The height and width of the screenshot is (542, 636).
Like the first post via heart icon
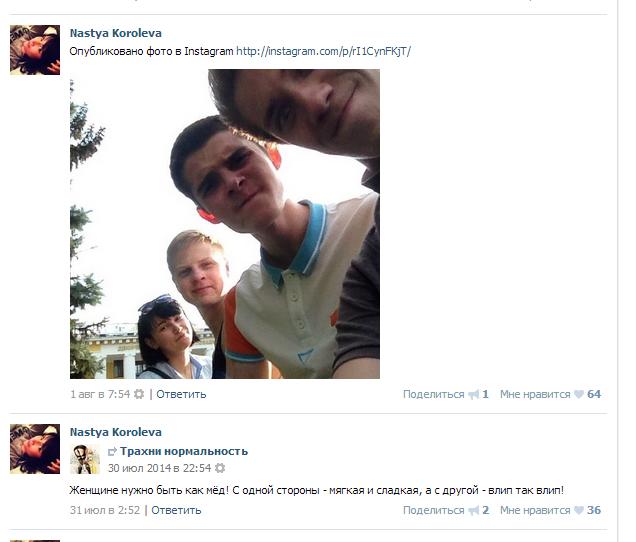click(579, 394)
